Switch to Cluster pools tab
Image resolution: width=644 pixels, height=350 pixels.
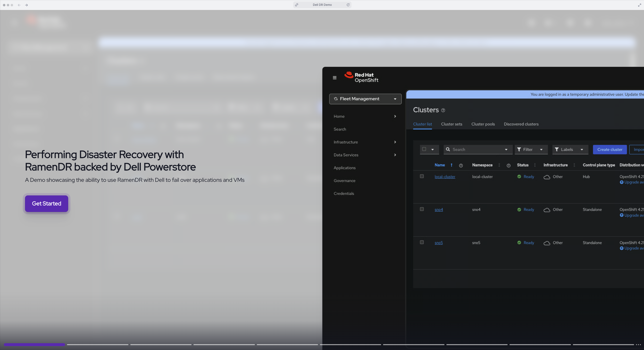click(483, 124)
